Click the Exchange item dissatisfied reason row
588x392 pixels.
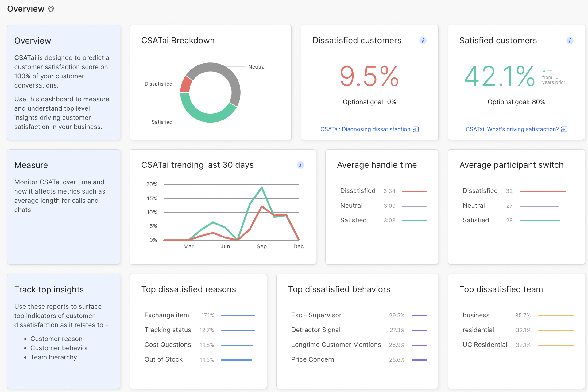pyautogui.click(x=167, y=315)
